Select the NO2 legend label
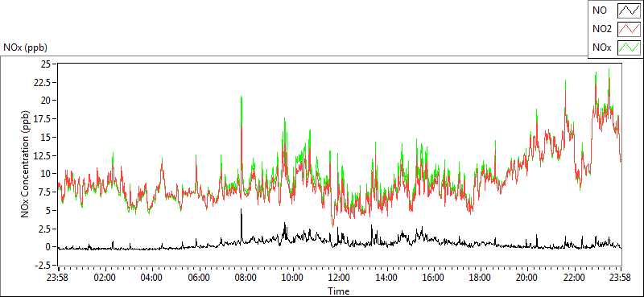 (x=601, y=29)
